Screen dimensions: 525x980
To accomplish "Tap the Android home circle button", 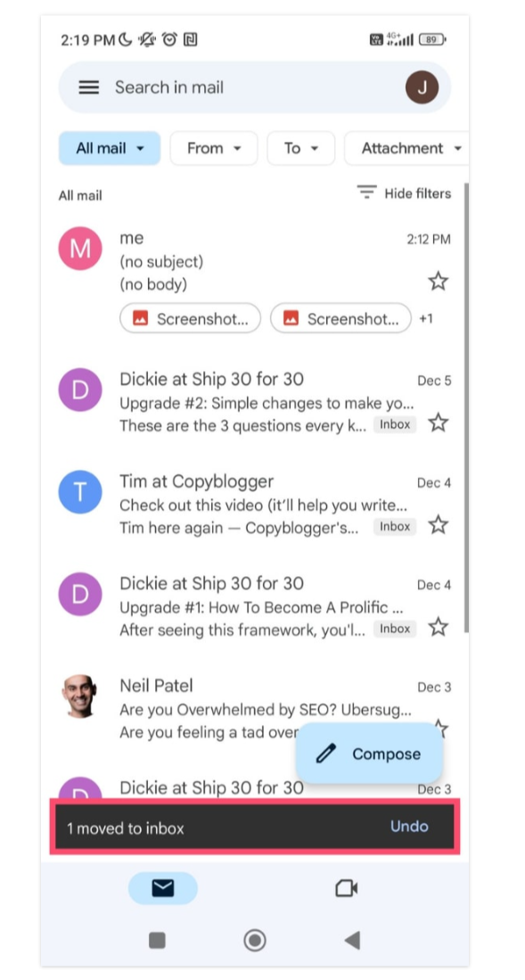I will pos(255,940).
